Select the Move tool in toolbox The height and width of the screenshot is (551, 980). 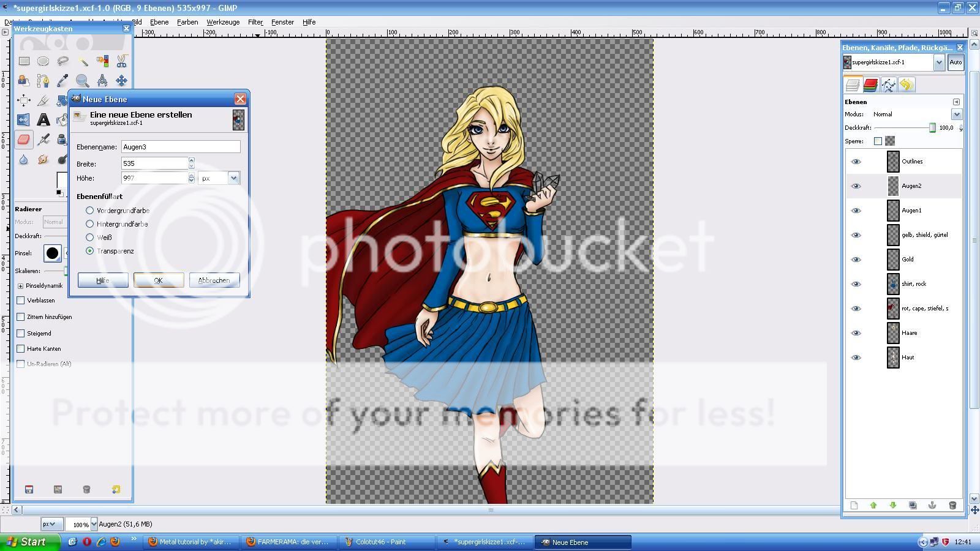[121, 80]
